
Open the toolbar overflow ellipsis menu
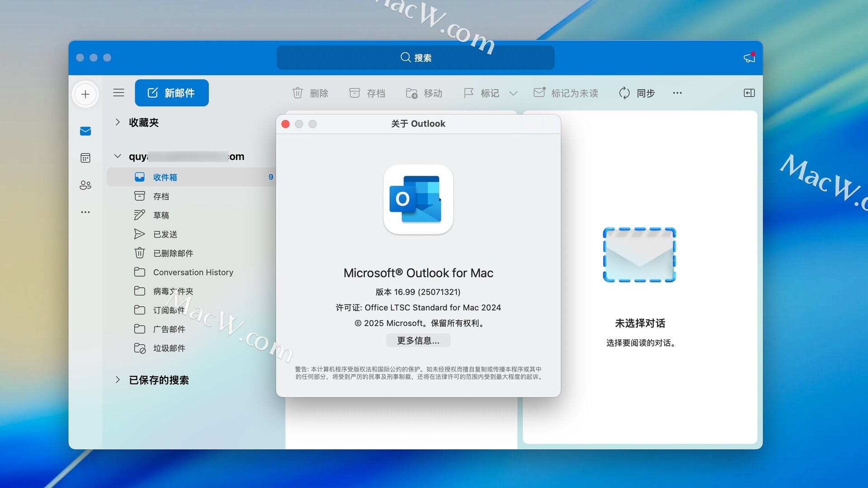click(677, 93)
